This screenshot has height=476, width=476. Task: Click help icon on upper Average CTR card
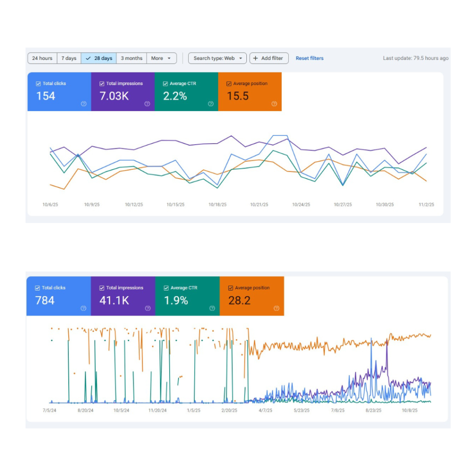point(211,104)
